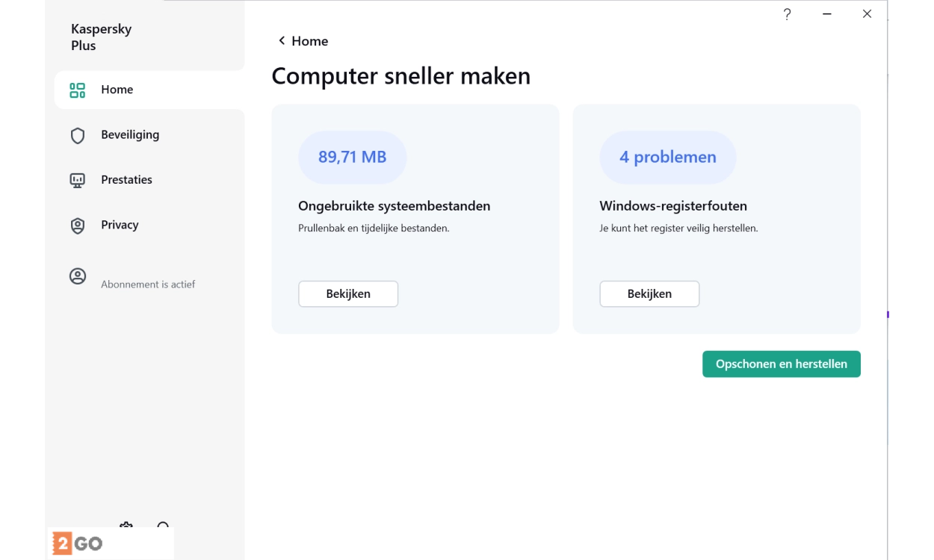Close the Kaspersky window

[x=867, y=14]
